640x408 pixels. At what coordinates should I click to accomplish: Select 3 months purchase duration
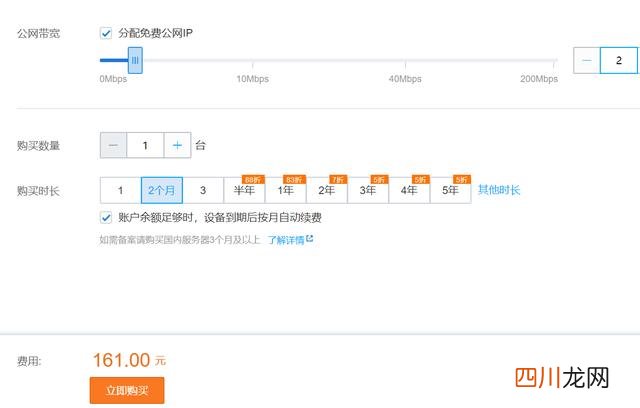pos(203,190)
